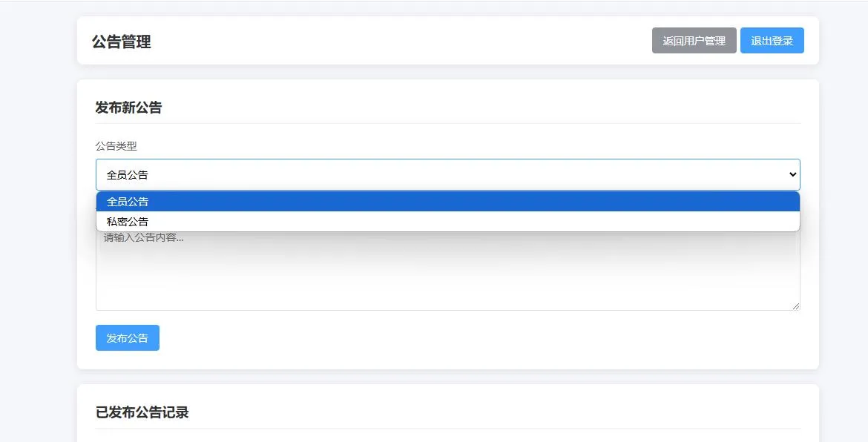The width and height of the screenshot is (868, 442).
Task: Click the 公告管理 page title
Action: tap(122, 42)
